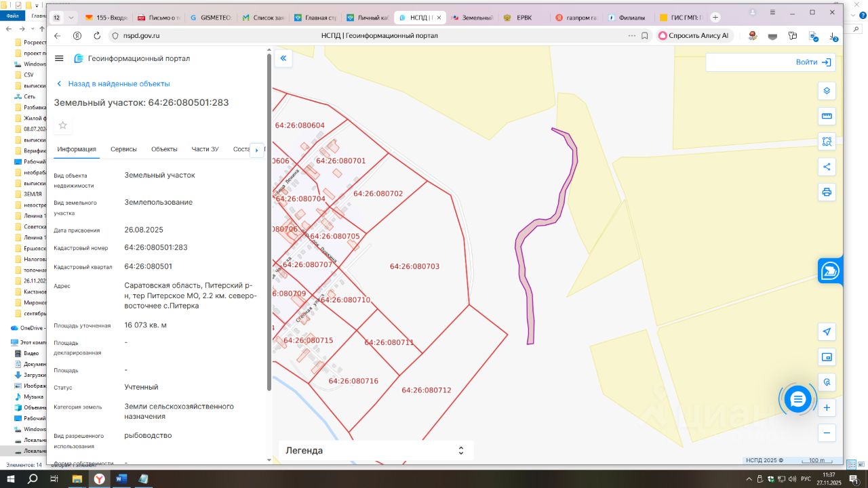Click Спросить Алису AI button

(693, 36)
